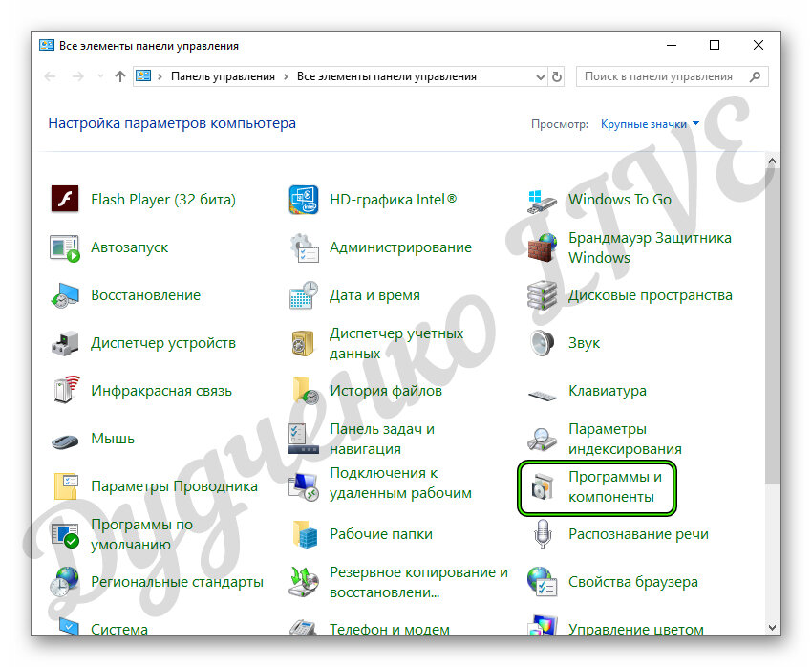Go forward with the Forward arrow
The height and width of the screenshot is (667, 812).
(x=77, y=76)
